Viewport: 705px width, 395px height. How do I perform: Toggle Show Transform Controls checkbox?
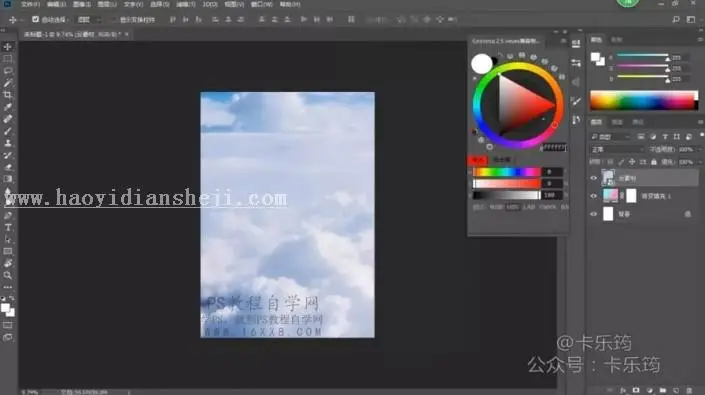click(x=113, y=19)
